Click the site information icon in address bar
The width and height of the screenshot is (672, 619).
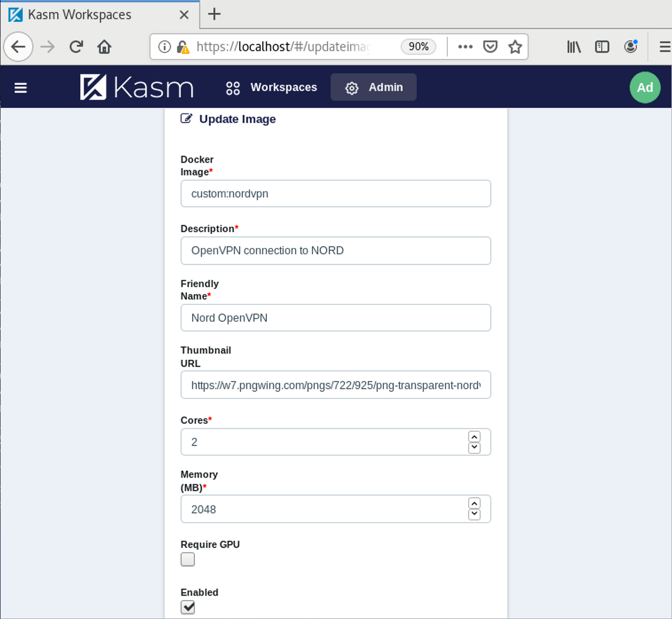[164, 47]
